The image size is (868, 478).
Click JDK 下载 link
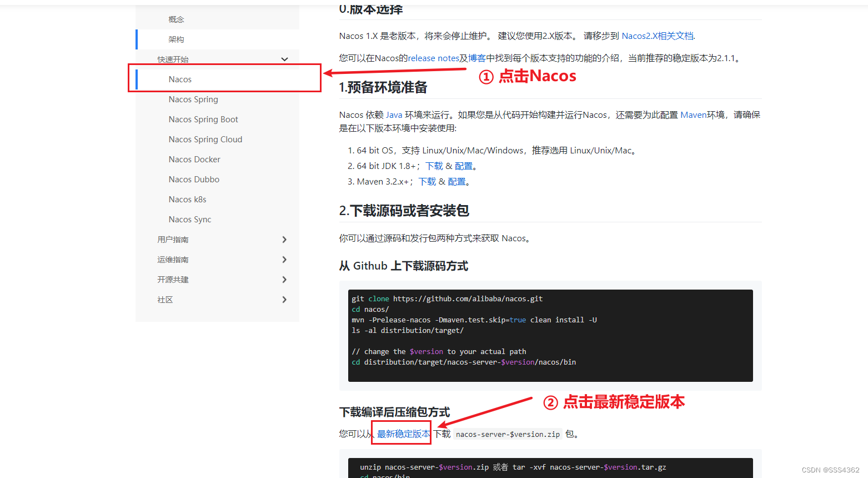(x=434, y=166)
